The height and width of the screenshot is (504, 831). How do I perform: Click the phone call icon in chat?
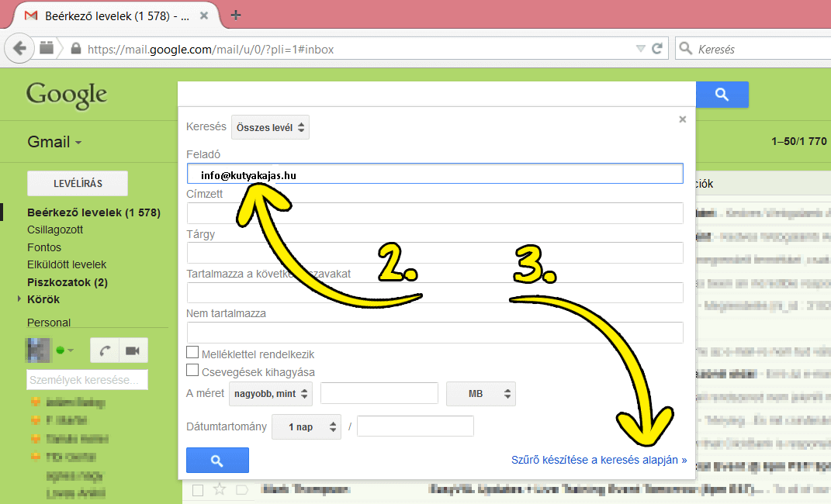click(104, 350)
